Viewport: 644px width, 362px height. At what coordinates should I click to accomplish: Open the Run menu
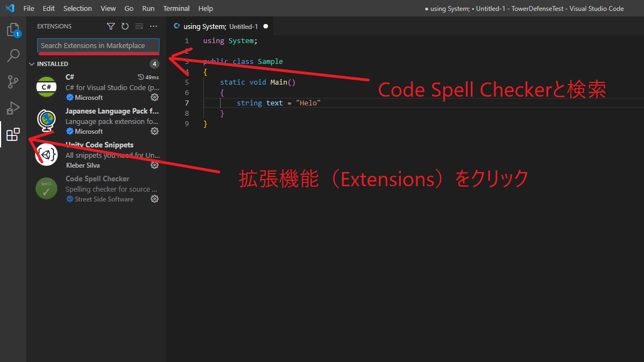[148, 8]
